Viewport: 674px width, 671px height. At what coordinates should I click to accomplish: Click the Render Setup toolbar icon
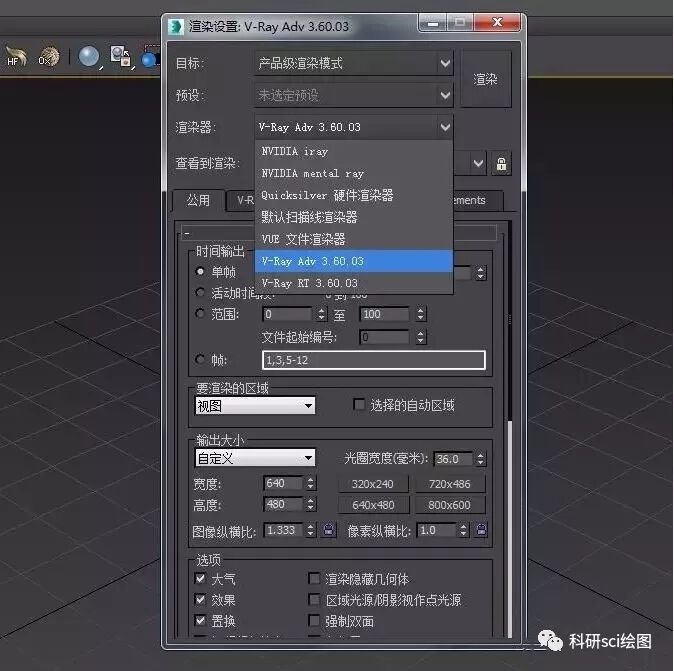[x=121, y=56]
